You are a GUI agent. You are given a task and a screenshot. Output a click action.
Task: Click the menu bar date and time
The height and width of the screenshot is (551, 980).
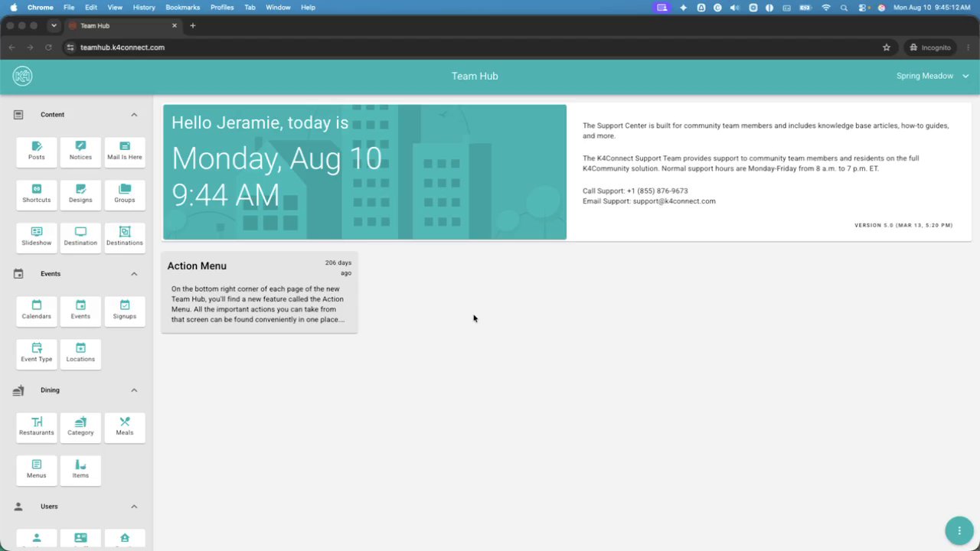click(x=932, y=7)
